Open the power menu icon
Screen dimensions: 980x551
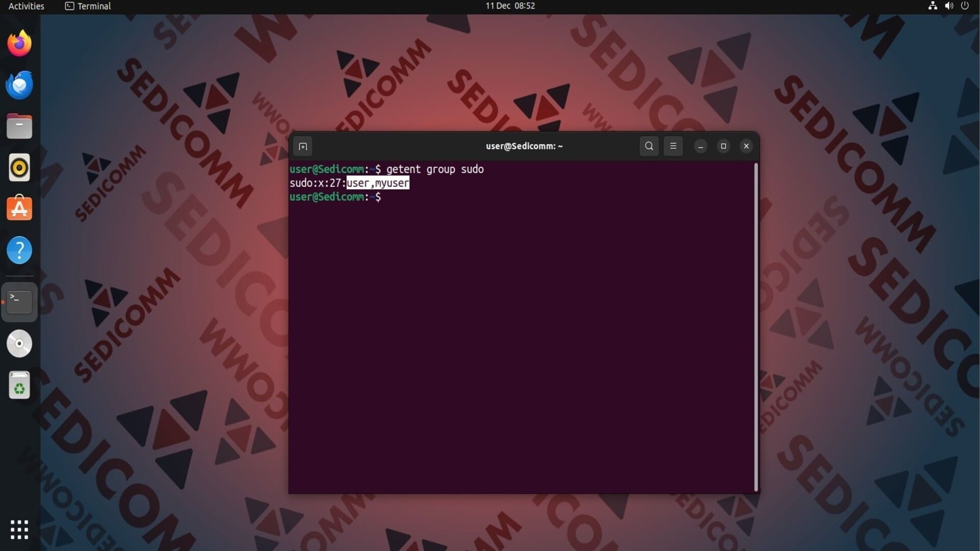tap(965, 6)
